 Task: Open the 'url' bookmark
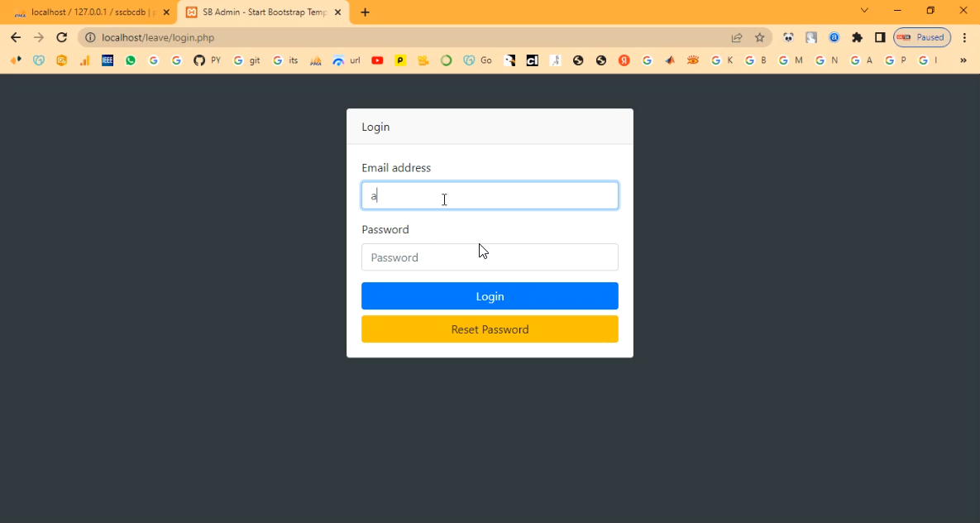click(x=347, y=60)
